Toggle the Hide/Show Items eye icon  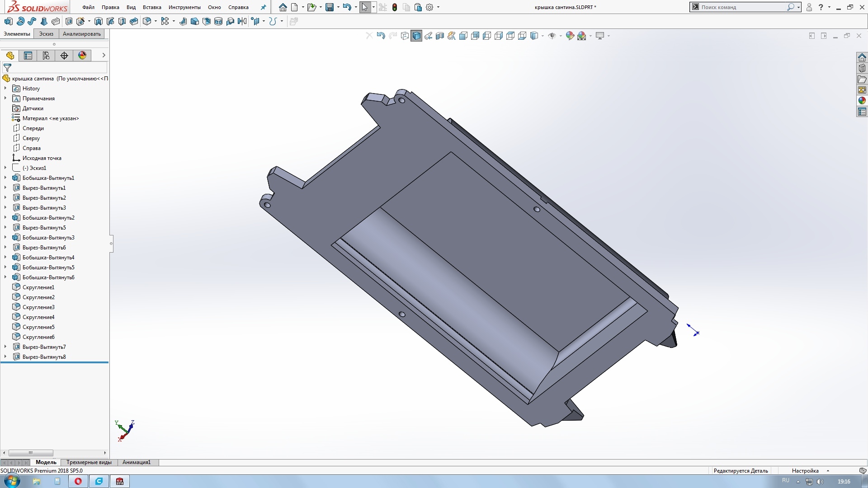coord(552,36)
